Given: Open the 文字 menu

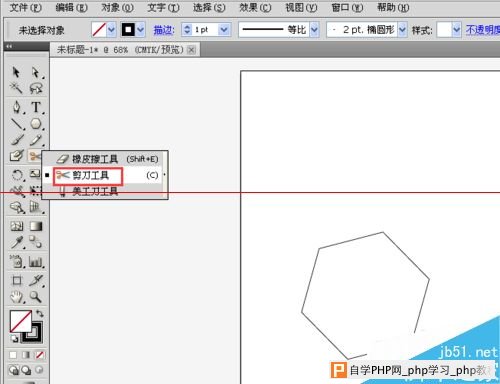Looking at the screenshot, I should (x=163, y=7).
